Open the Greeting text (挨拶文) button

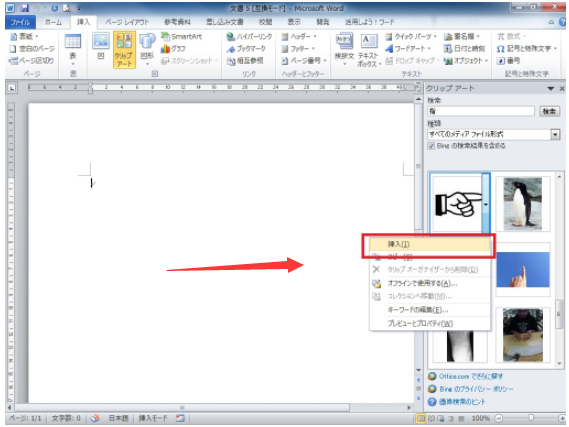[x=344, y=49]
